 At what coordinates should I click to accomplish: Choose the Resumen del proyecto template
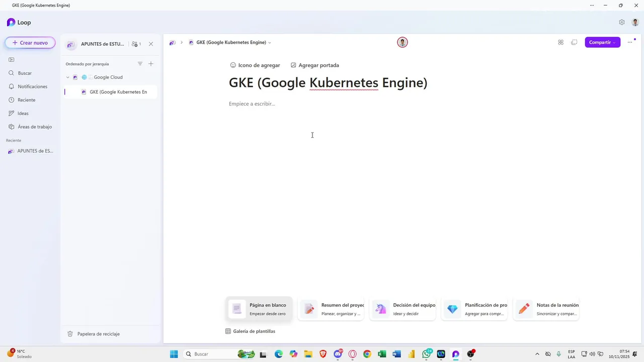click(x=331, y=309)
